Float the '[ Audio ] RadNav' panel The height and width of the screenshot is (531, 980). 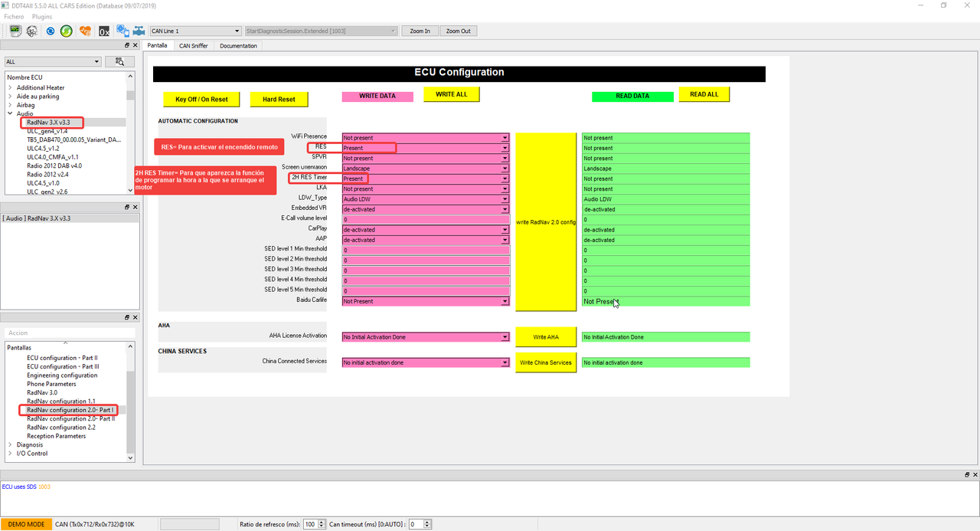(x=128, y=207)
